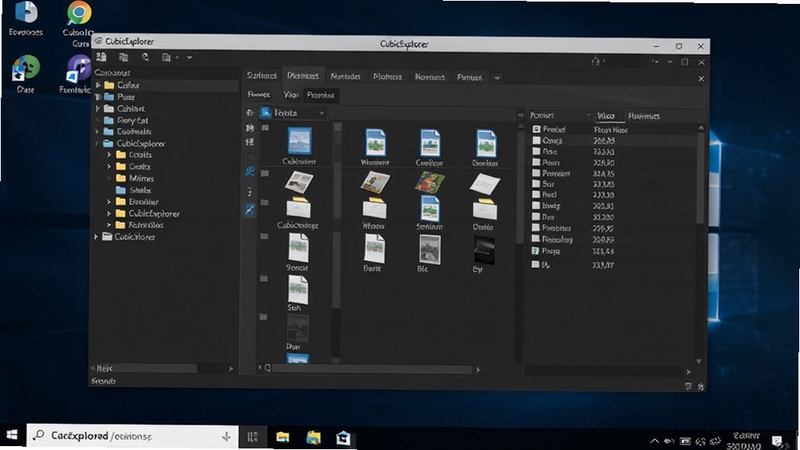Close the current tab with the tab-row X

(701, 79)
